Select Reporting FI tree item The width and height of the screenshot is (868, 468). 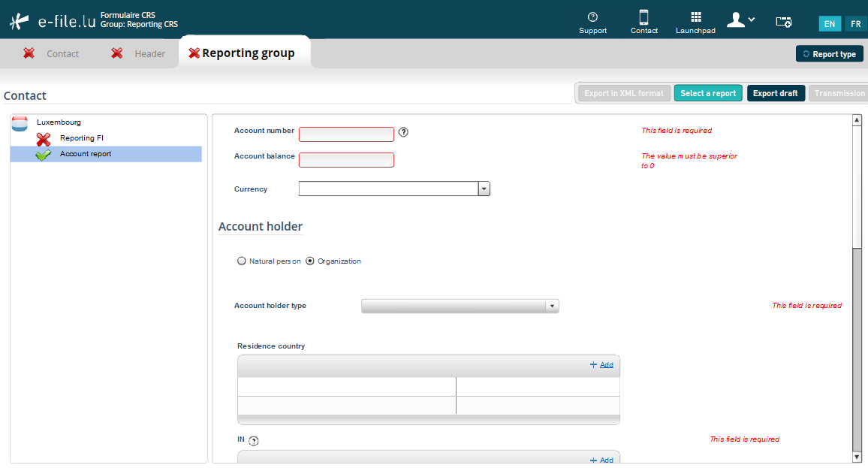pyautogui.click(x=81, y=138)
